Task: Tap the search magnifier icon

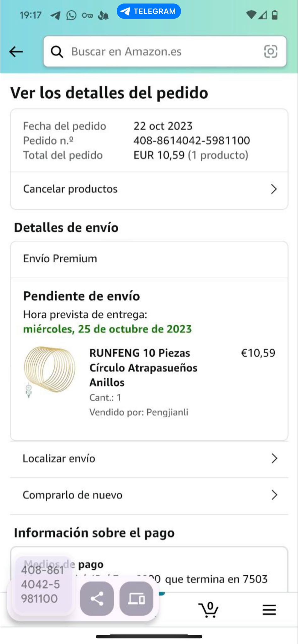Action: click(57, 52)
